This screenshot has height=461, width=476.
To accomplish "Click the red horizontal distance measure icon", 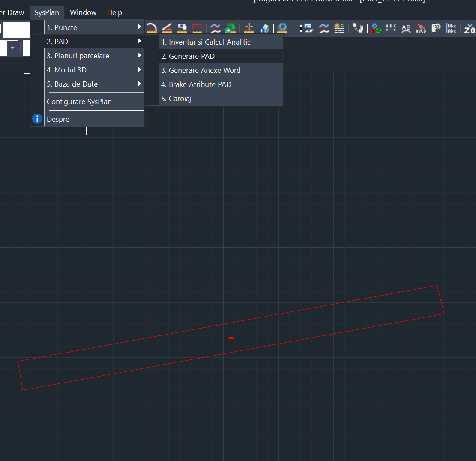I will (x=197, y=28).
